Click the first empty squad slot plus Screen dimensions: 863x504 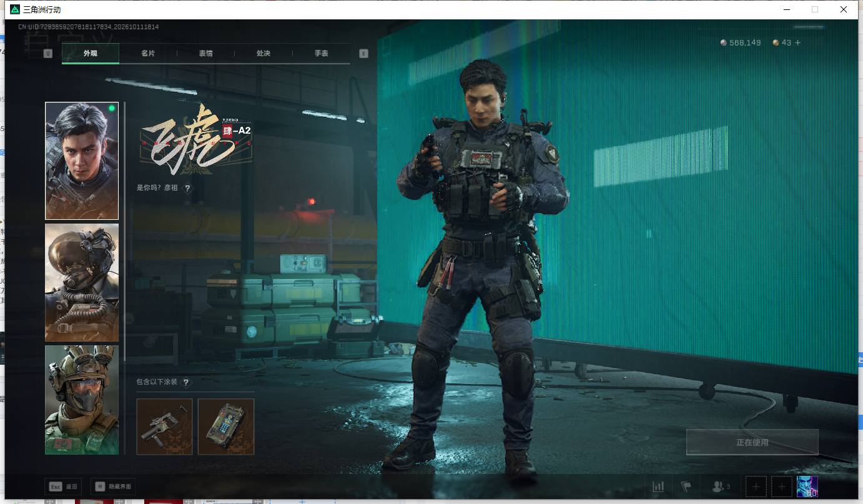pyautogui.click(x=756, y=487)
